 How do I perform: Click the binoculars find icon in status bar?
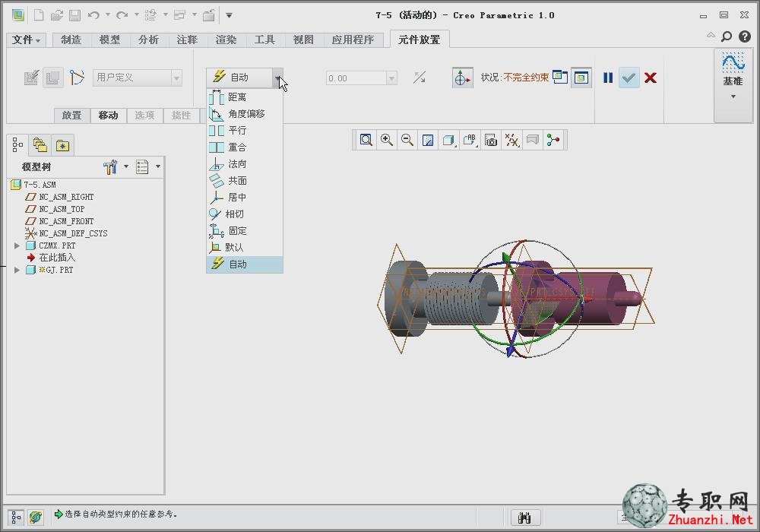pos(525,518)
